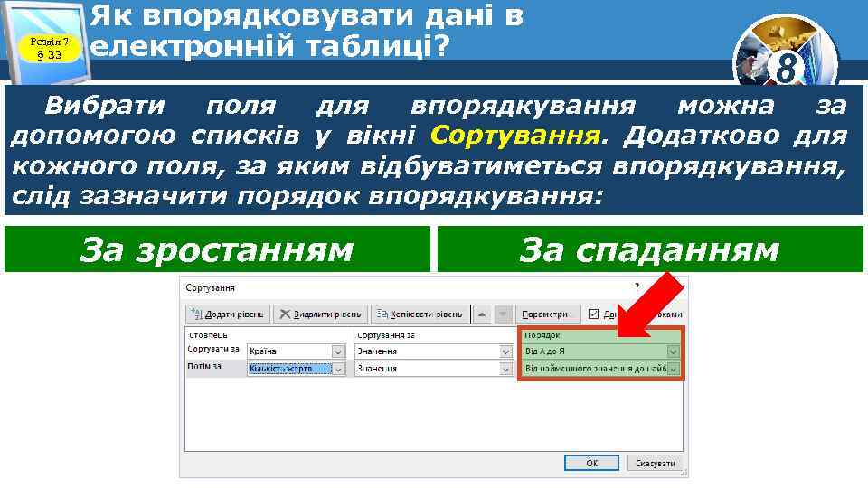Click the За спаданням green box

650,249
